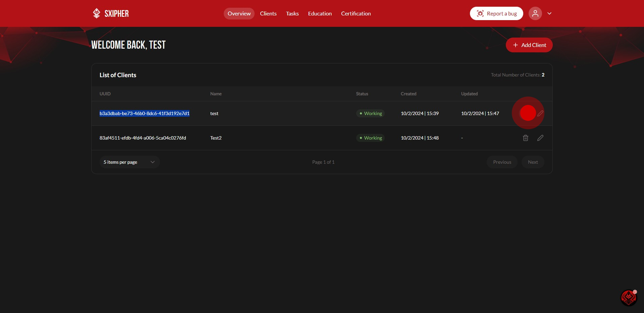Select the Certification tab

tap(356, 13)
